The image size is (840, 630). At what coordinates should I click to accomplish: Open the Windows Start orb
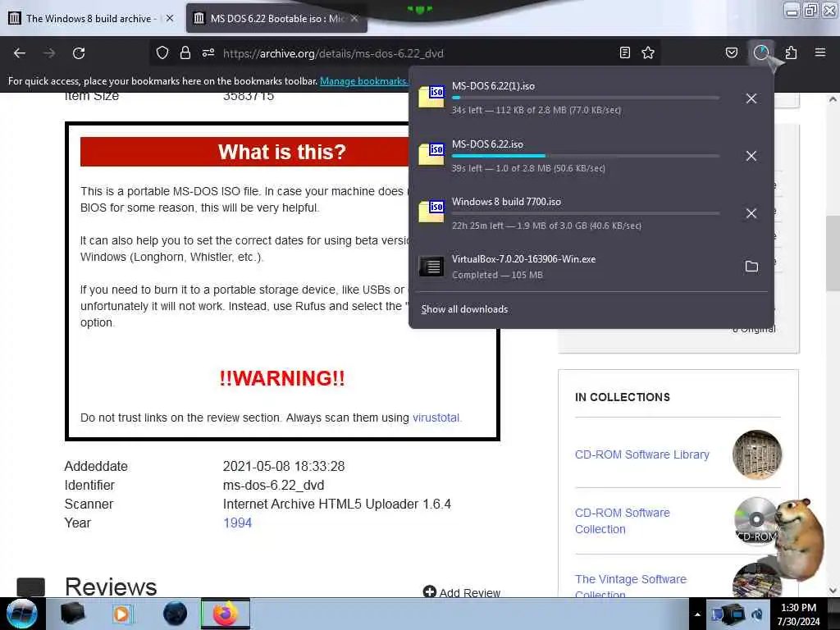22,614
